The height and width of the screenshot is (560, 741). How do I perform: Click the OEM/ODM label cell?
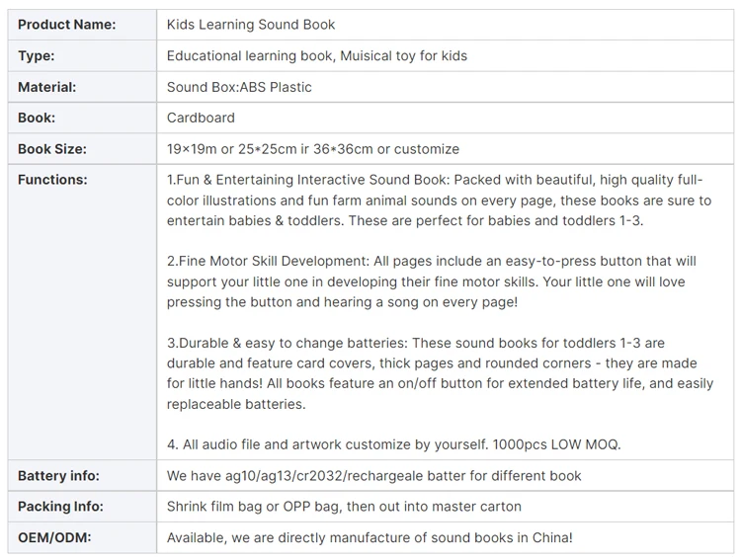point(51,538)
